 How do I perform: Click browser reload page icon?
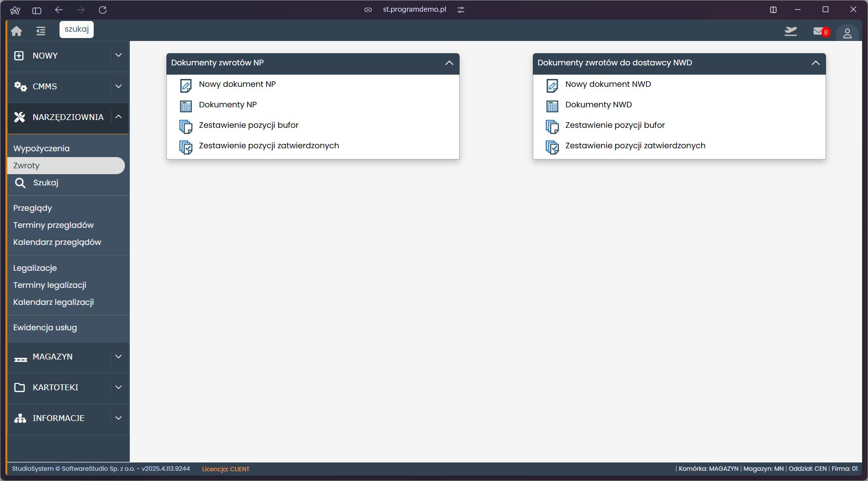coord(102,10)
